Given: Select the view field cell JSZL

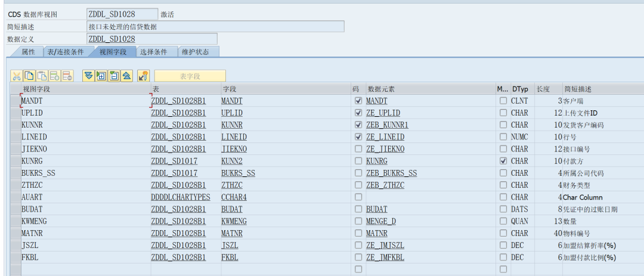Looking at the screenshot, I should [85, 246].
